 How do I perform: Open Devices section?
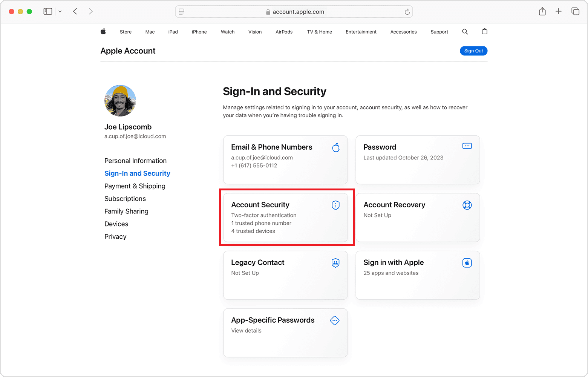click(x=116, y=224)
